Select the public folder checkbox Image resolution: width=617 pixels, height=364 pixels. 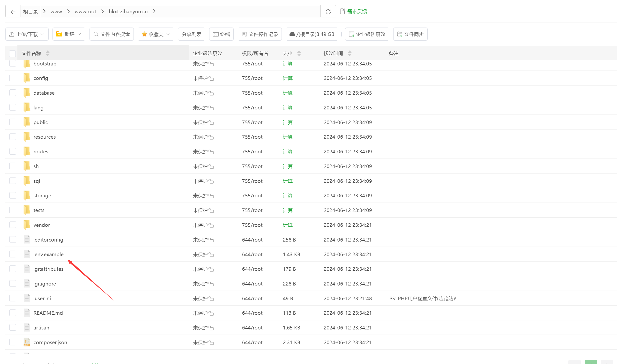13,122
